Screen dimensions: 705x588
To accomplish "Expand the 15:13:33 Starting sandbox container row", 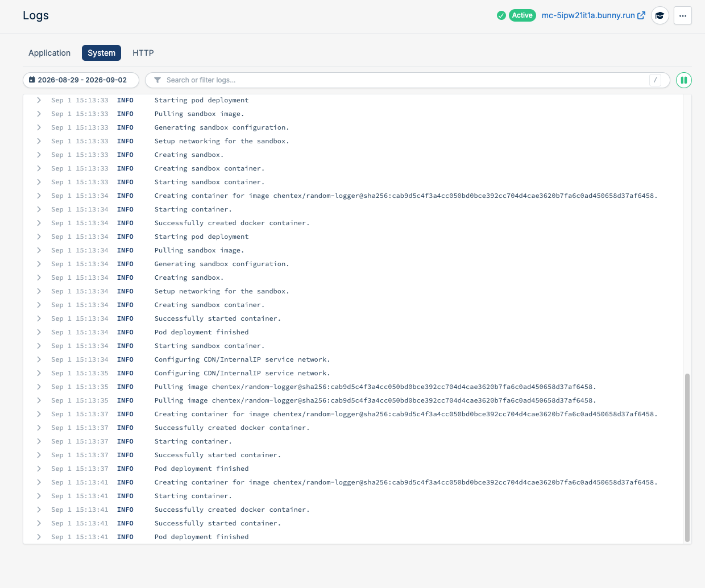I will click(x=39, y=182).
